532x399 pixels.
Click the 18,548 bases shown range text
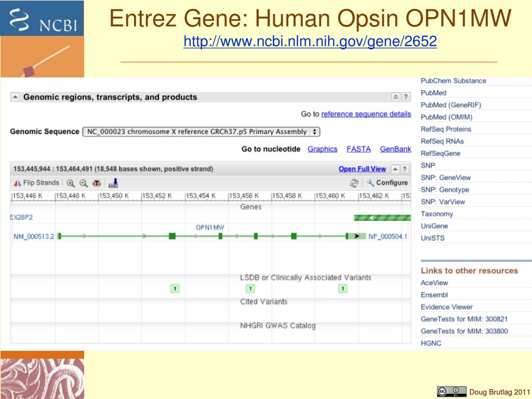113,169
